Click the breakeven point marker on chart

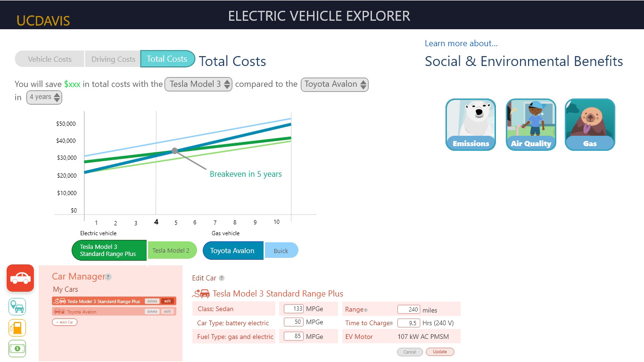(175, 151)
